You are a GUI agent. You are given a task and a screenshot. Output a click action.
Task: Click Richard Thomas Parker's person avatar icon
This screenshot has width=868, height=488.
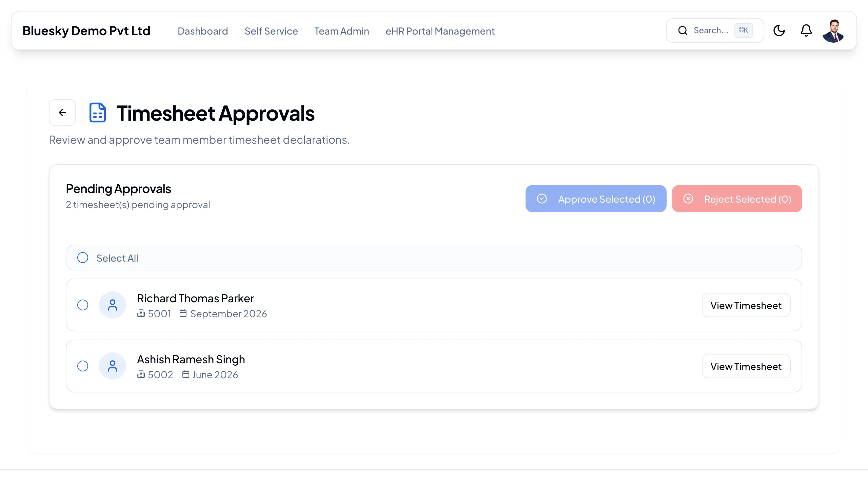click(113, 305)
